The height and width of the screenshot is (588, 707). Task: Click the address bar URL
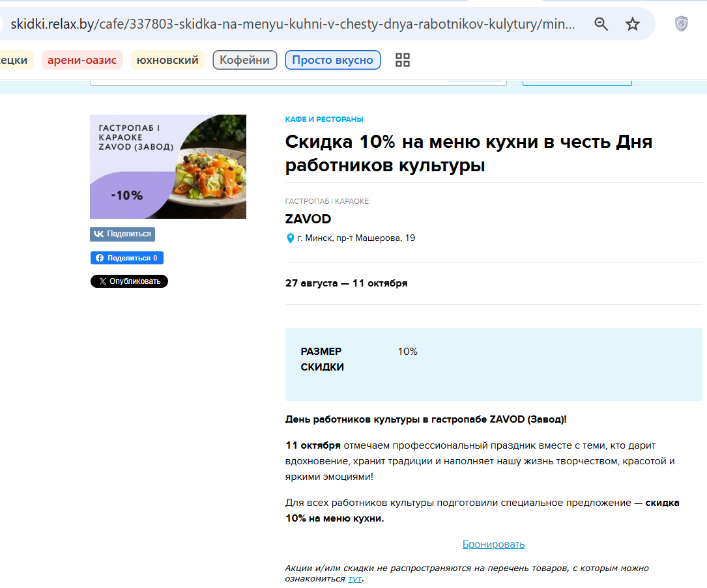(x=293, y=24)
